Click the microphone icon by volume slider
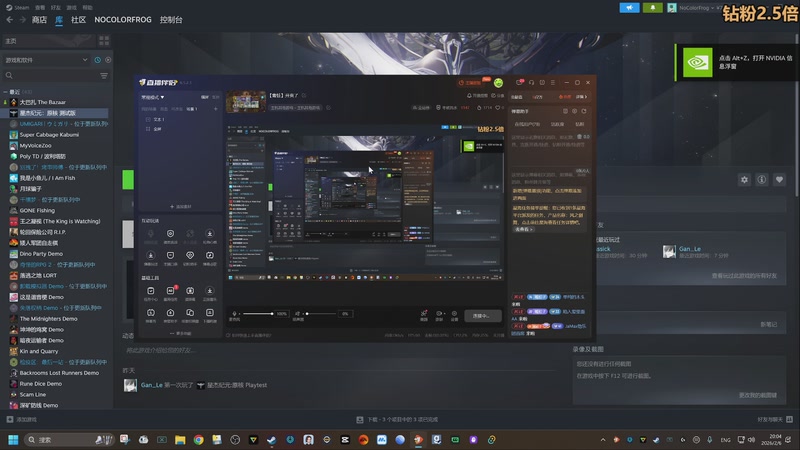This screenshot has height=450, width=800. 234,313
